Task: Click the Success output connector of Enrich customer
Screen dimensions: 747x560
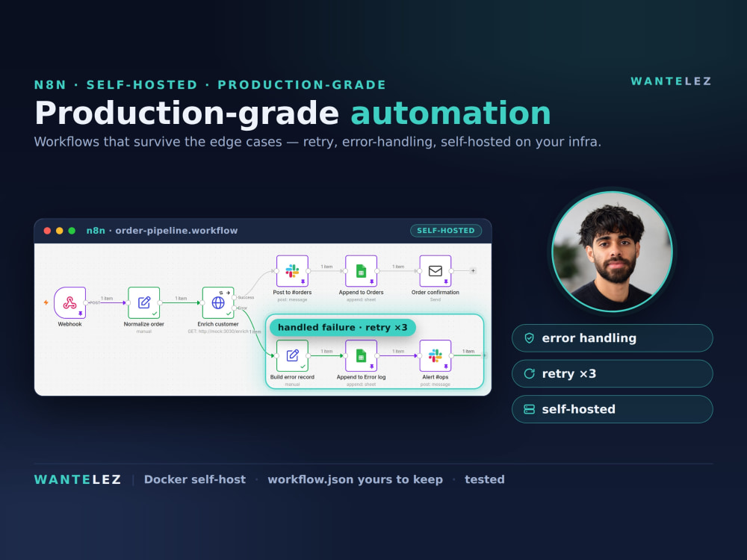Action: (x=235, y=298)
